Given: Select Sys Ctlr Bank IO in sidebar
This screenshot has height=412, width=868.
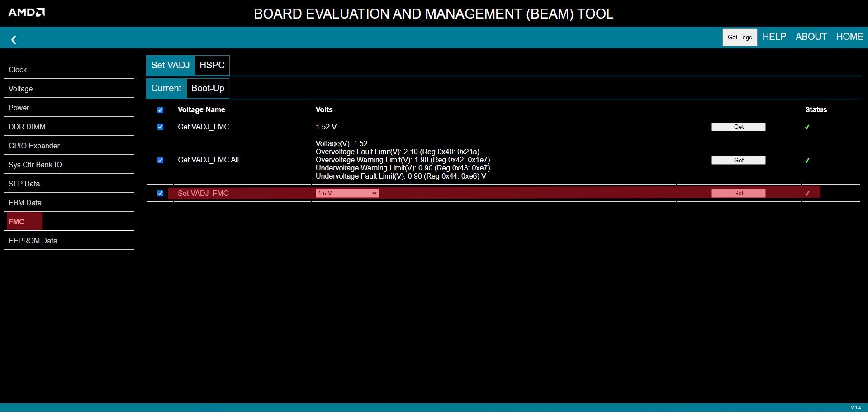Looking at the screenshot, I should coord(35,165).
